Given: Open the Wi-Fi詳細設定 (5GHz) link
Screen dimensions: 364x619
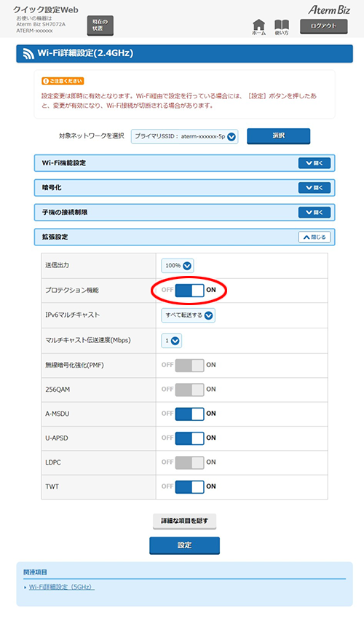Looking at the screenshot, I should tap(62, 587).
